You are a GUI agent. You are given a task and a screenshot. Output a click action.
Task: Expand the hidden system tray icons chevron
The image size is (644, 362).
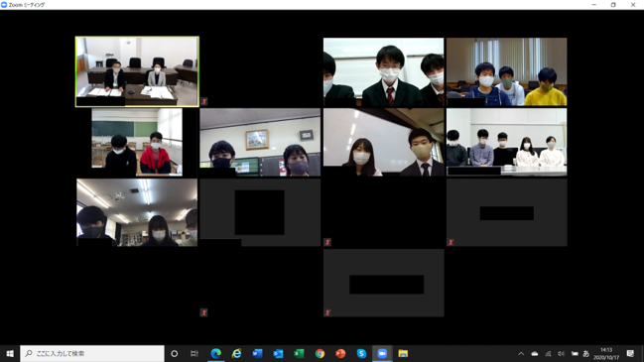pyautogui.click(x=521, y=353)
